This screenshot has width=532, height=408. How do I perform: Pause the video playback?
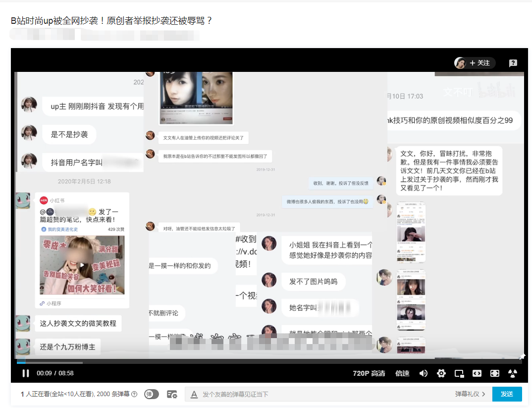pyautogui.click(x=25, y=373)
